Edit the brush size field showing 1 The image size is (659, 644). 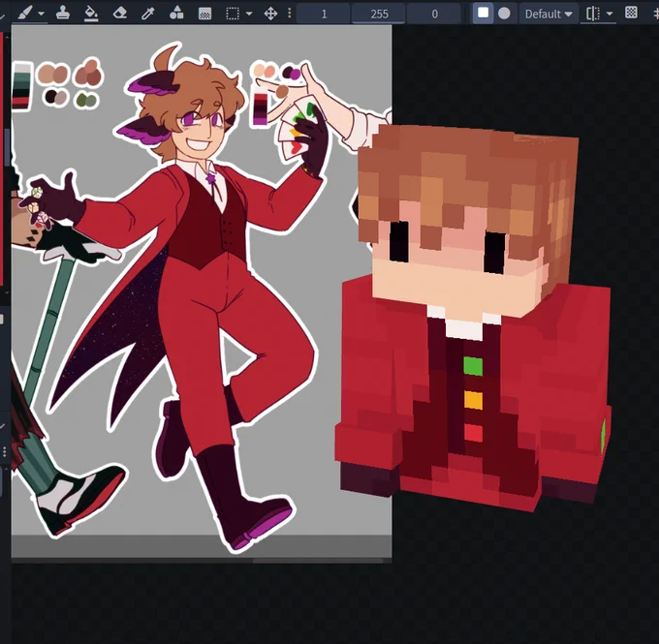tap(323, 14)
